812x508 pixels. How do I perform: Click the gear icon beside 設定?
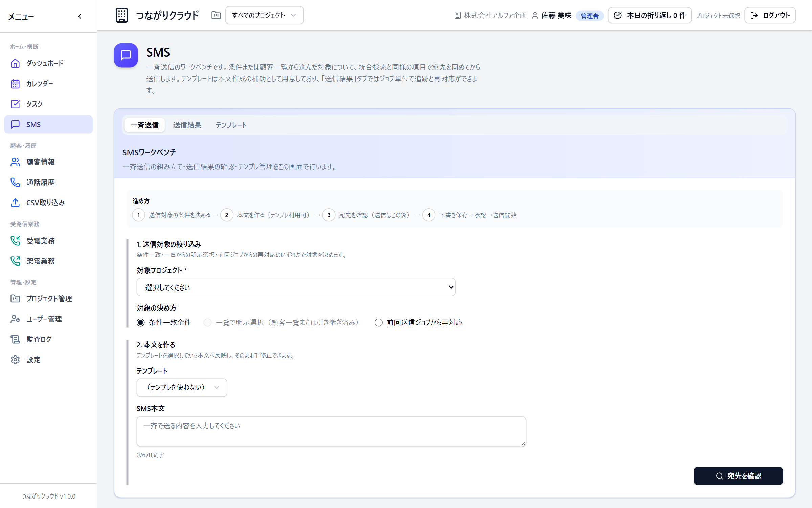pos(15,360)
